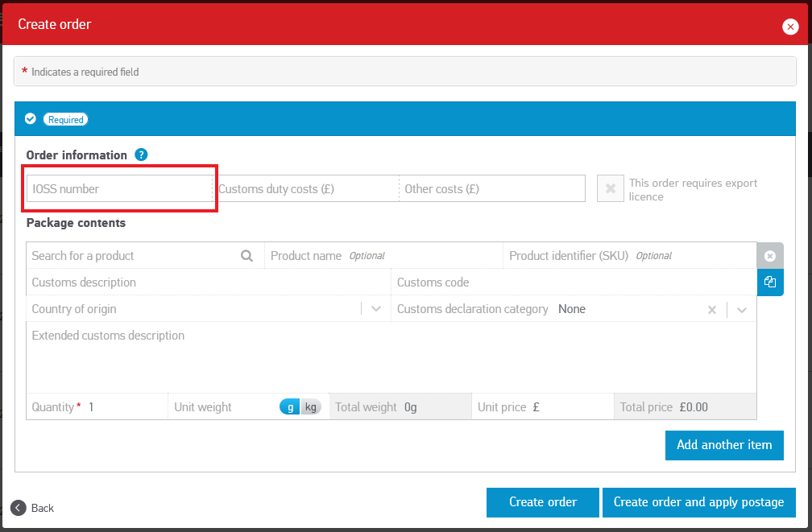Image resolution: width=812 pixels, height=532 pixels.
Task: Duplicate the package item with copy icon
Action: pyautogui.click(x=769, y=282)
